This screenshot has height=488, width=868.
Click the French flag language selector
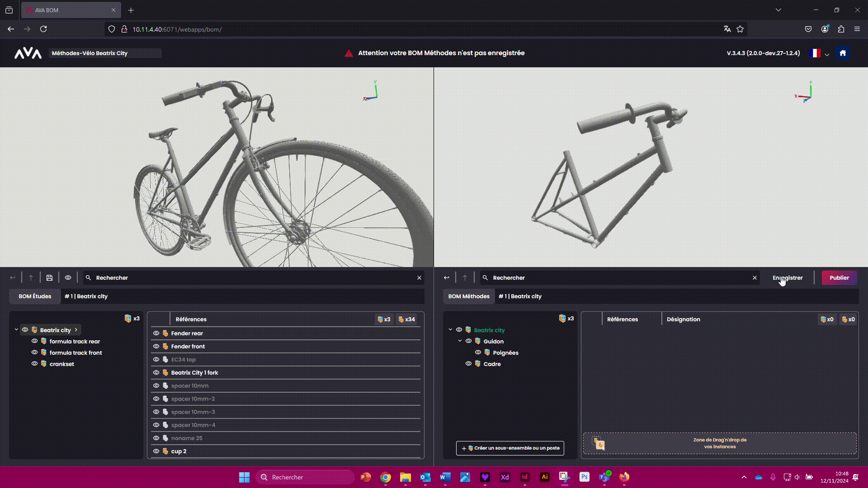point(815,53)
